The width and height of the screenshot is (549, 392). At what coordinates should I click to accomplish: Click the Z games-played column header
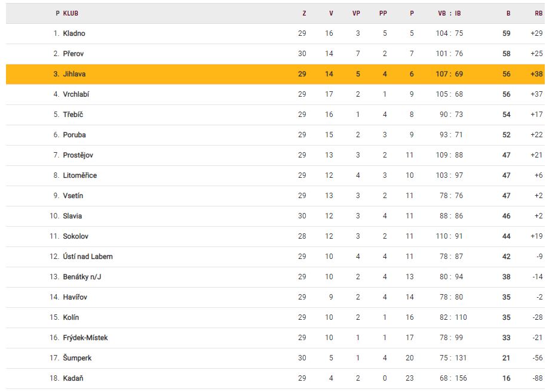[x=304, y=13]
